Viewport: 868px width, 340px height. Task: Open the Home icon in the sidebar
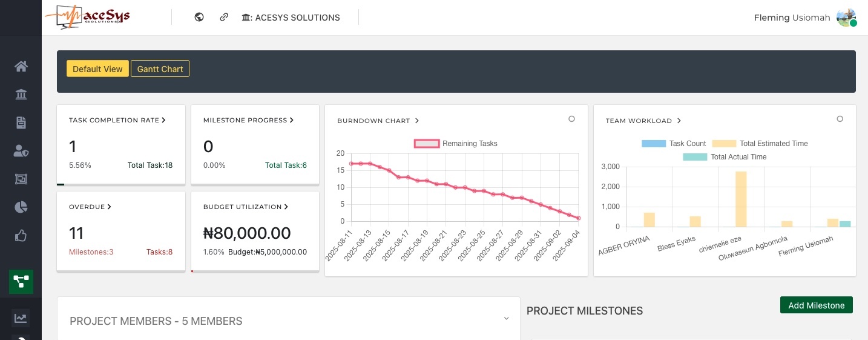(21, 66)
